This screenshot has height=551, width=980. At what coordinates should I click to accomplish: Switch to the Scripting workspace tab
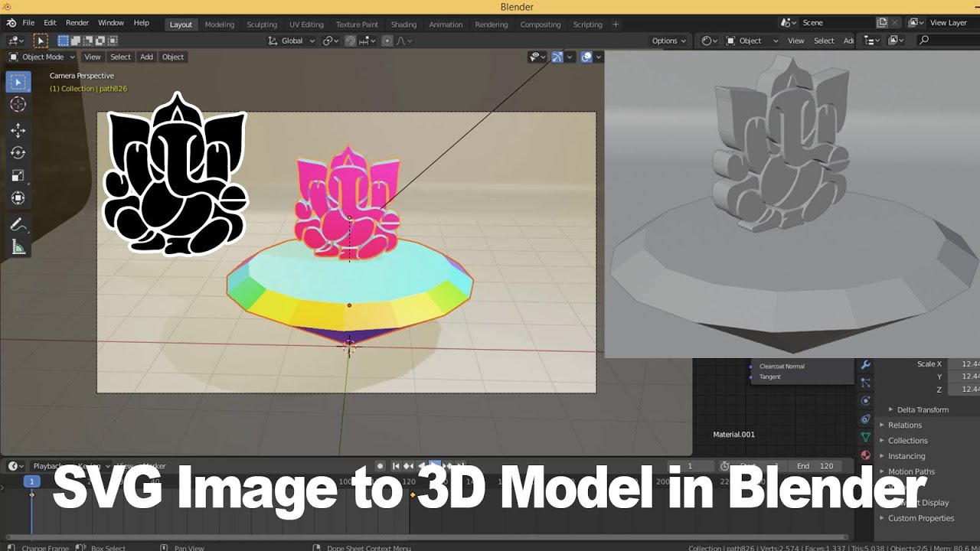(x=588, y=24)
